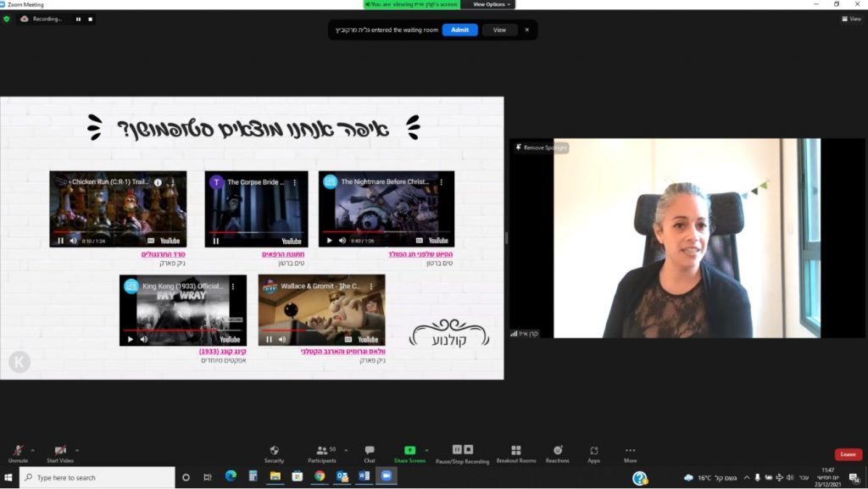Open the View Options dropdown
The width and height of the screenshot is (868, 489).
[492, 4]
